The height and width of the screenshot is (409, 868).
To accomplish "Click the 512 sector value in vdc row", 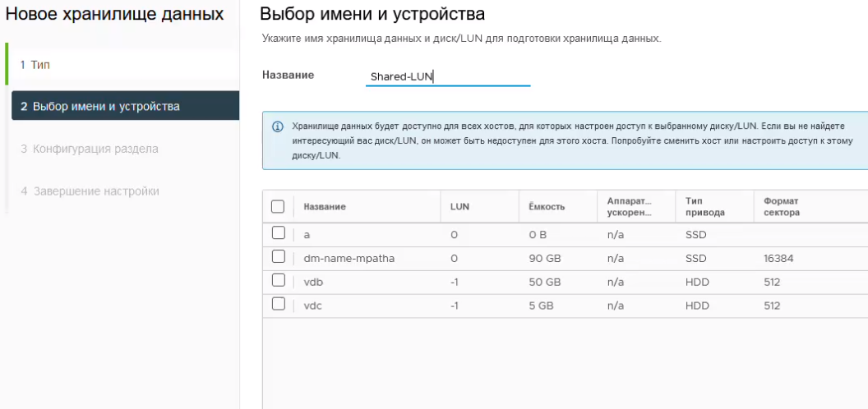I will pos(772,306).
